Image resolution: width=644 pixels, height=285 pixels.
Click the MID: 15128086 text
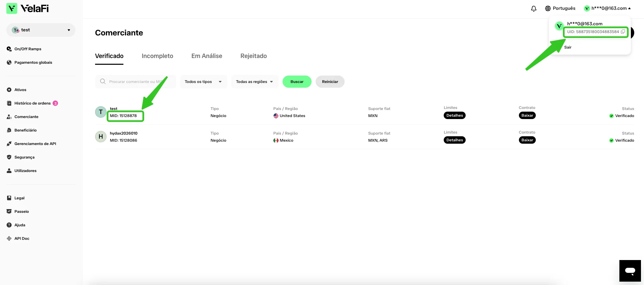123,140
